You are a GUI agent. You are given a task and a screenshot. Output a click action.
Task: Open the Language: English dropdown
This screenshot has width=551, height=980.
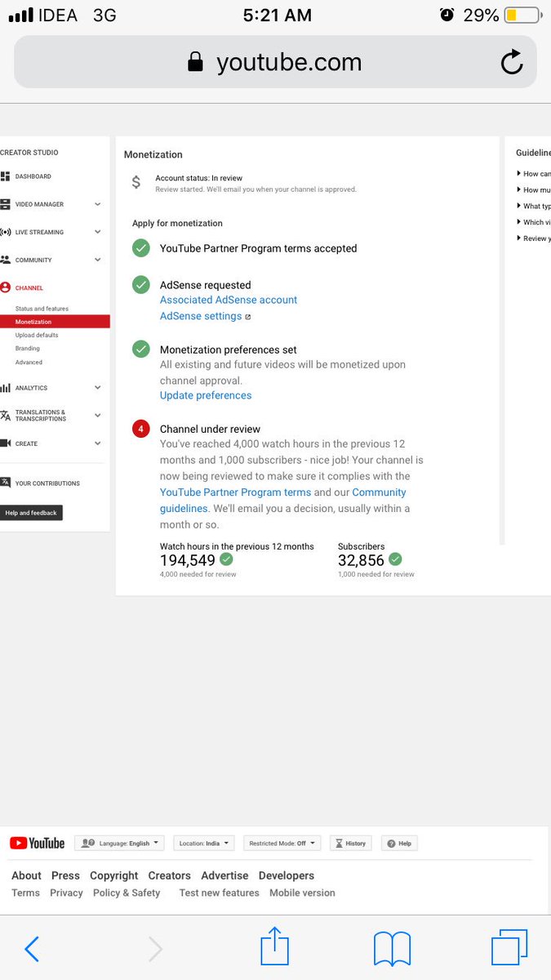(119, 843)
